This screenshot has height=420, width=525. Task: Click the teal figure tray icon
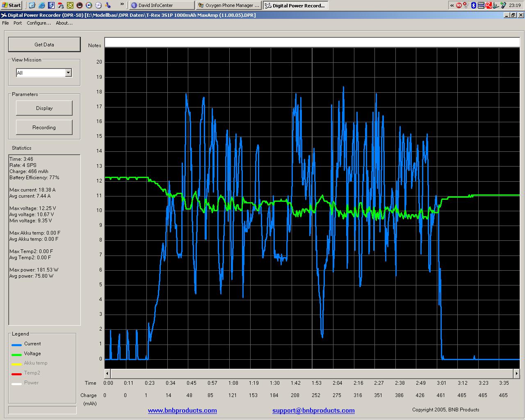tap(495, 5)
